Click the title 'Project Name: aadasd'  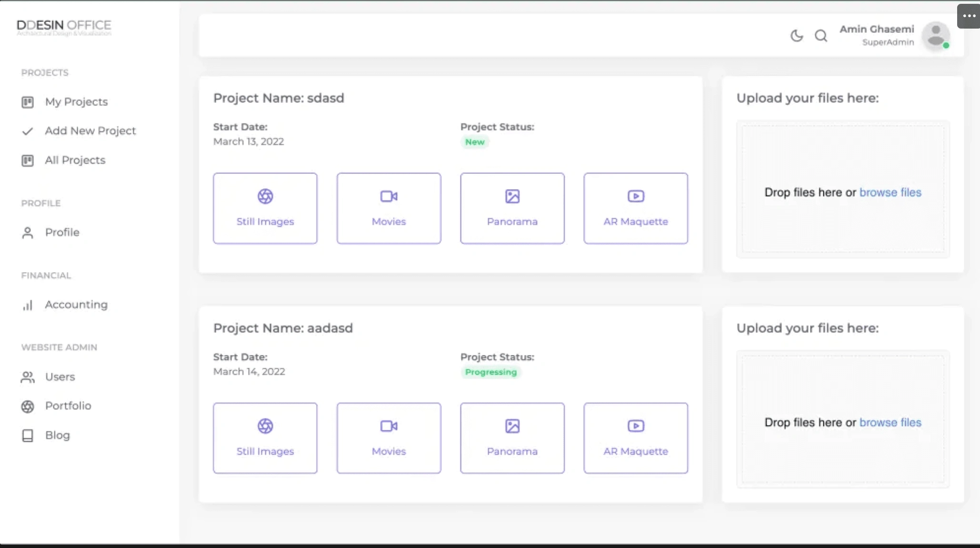coord(283,328)
